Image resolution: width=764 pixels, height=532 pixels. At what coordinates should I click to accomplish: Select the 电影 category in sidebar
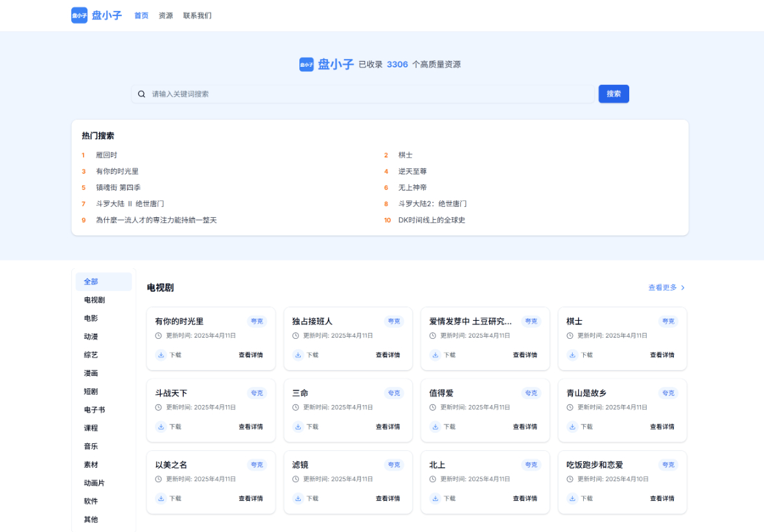click(x=90, y=318)
